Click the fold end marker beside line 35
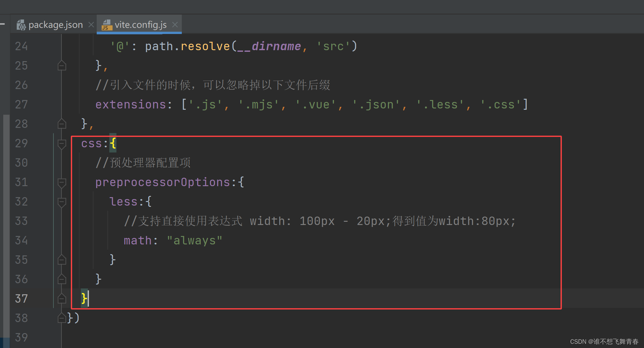The height and width of the screenshot is (348, 644). tap(61, 260)
